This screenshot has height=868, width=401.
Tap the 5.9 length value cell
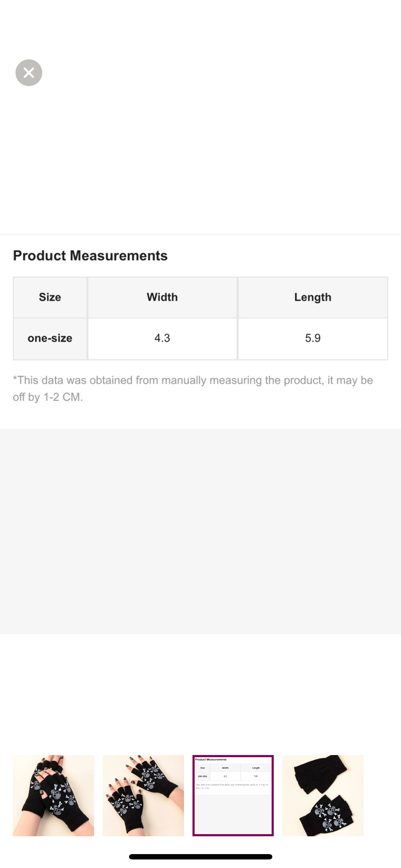click(x=313, y=338)
